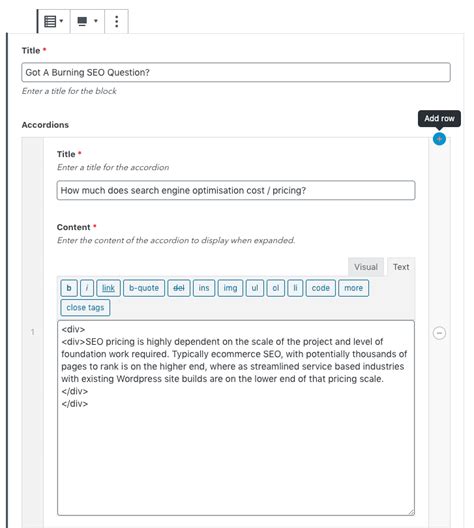Insert code tag with the code button
The height and width of the screenshot is (528, 474).
click(320, 288)
